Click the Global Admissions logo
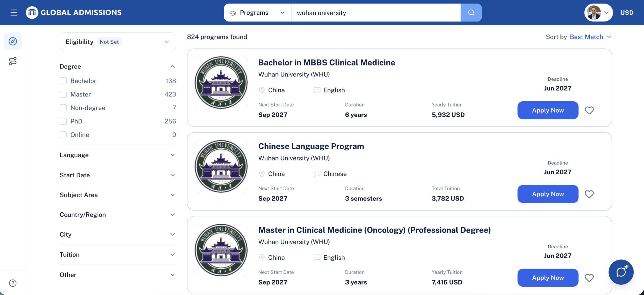 point(74,13)
